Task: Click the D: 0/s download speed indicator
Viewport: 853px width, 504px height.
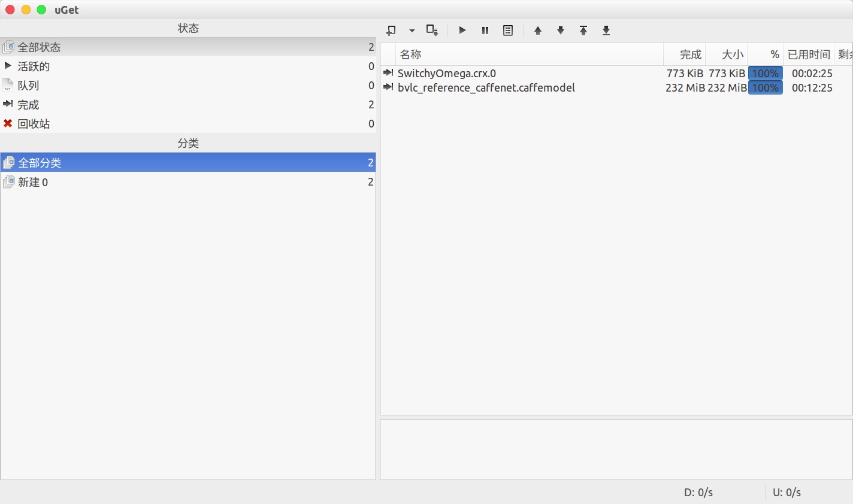Action: [x=698, y=492]
